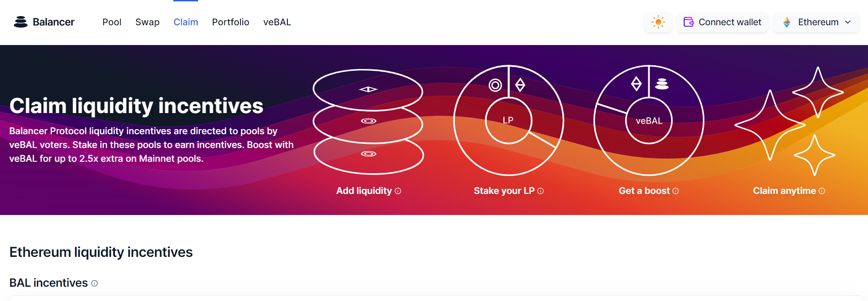The image size is (868, 301).
Task: Click the Balancer logo icon
Action: point(21,22)
